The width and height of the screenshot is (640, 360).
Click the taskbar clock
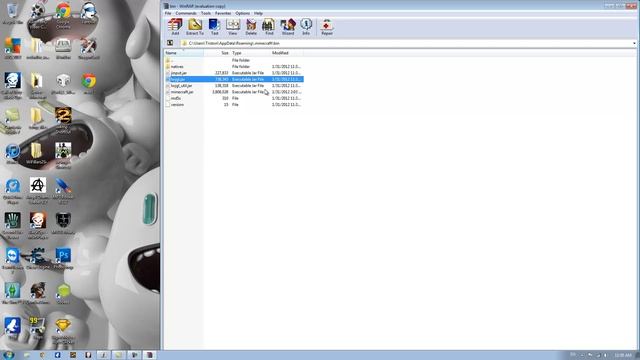623,356
